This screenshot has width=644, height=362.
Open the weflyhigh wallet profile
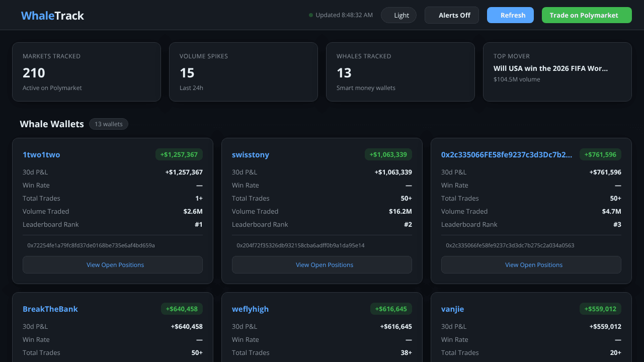pos(250,309)
